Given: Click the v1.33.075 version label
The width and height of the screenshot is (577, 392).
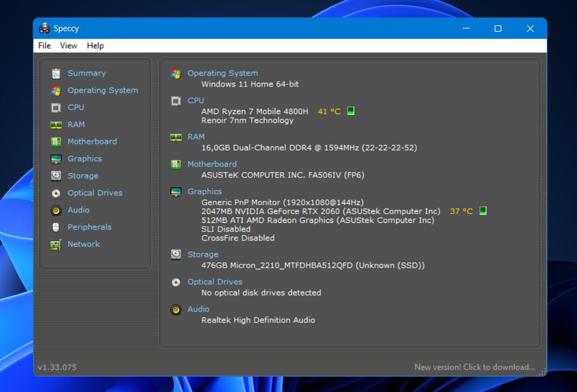Looking at the screenshot, I should pyautogui.click(x=57, y=367).
